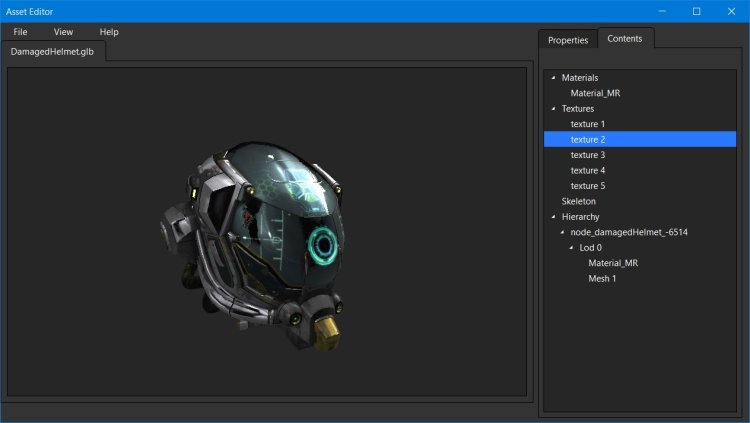This screenshot has width=750, height=423.
Task: Select Material_MR under Materials
Action: pyautogui.click(x=595, y=93)
